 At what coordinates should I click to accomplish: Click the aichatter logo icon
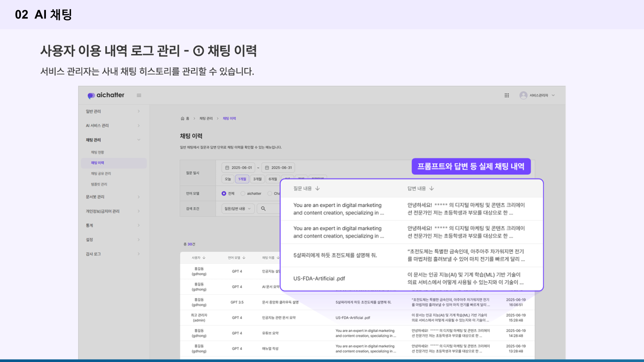click(91, 95)
